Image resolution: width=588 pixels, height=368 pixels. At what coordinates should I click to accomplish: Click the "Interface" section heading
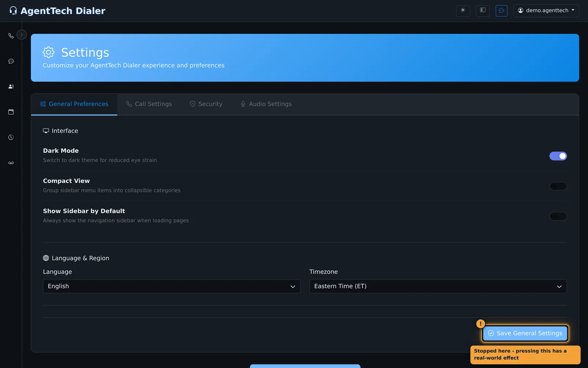pos(65,131)
